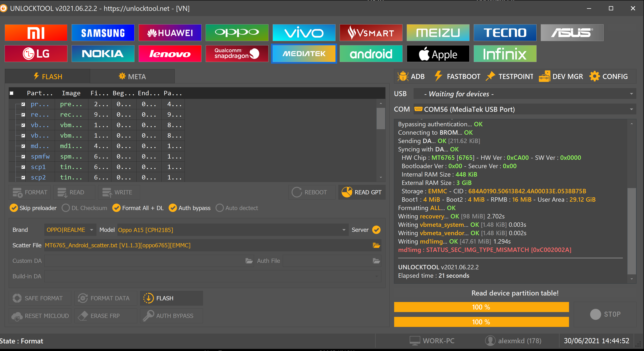
Task: Open the Build-in DA dropdown
Action: click(213, 276)
